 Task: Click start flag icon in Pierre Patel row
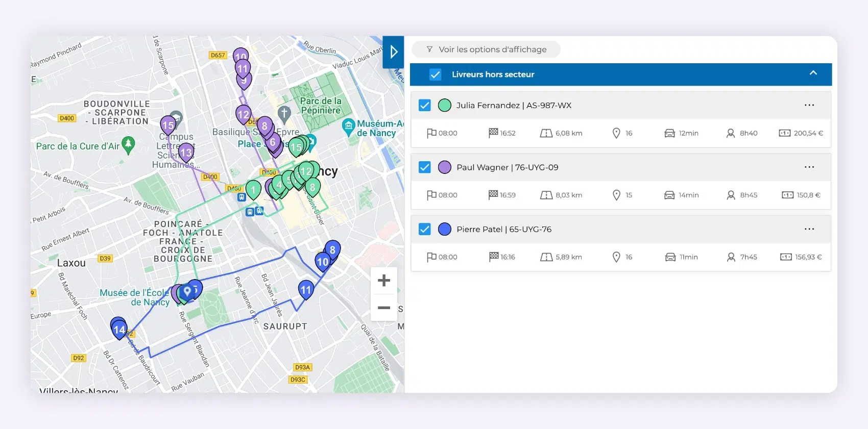(431, 257)
